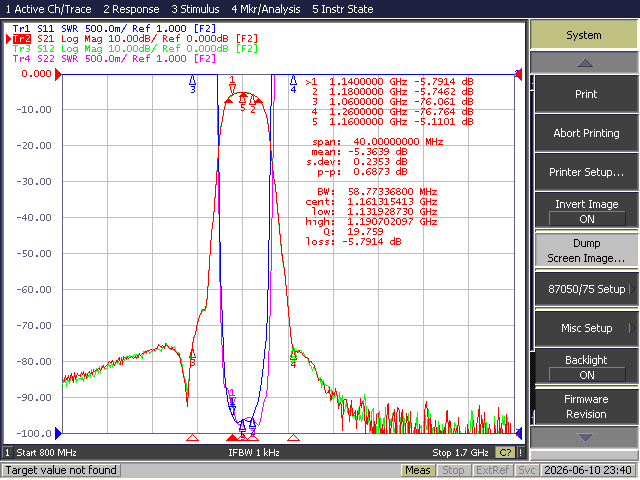Click the IFBW 1 kHz field

[x=253, y=453]
